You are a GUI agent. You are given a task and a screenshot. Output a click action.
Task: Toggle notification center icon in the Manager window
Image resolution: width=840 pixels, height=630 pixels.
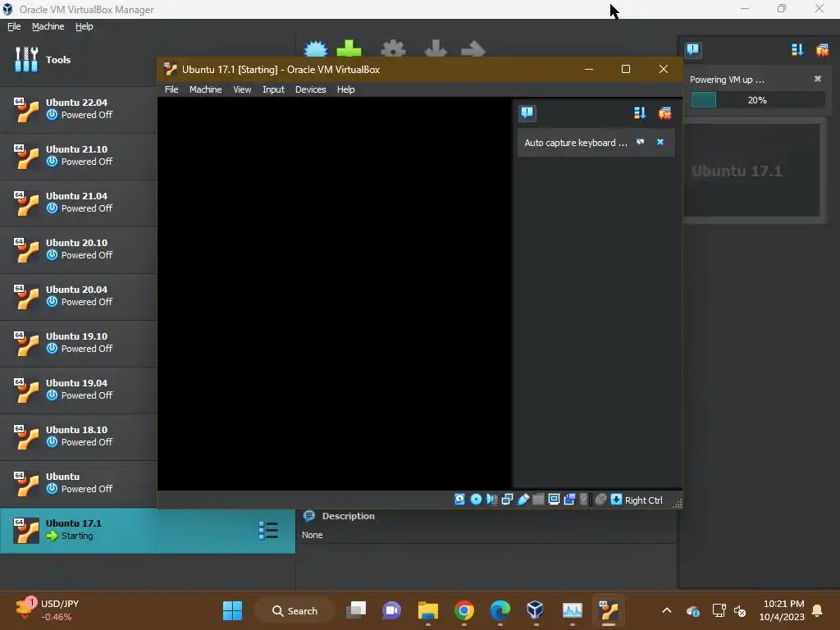pyautogui.click(x=692, y=50)
